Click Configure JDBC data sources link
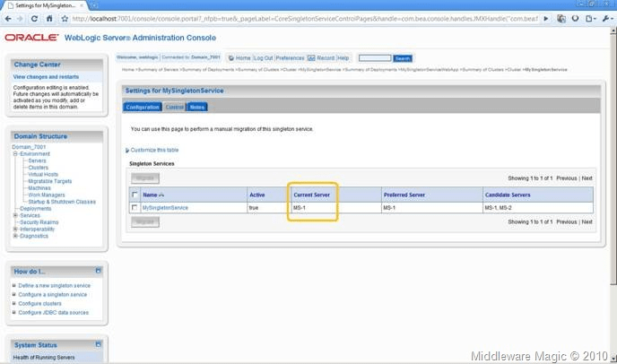This screenshot has height=364, width=617. [x=54, y=313]
